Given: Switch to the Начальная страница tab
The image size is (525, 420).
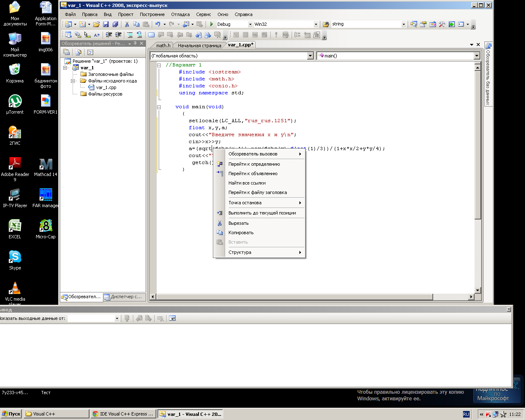Looking at the screenshot, I should click(199, 46).
